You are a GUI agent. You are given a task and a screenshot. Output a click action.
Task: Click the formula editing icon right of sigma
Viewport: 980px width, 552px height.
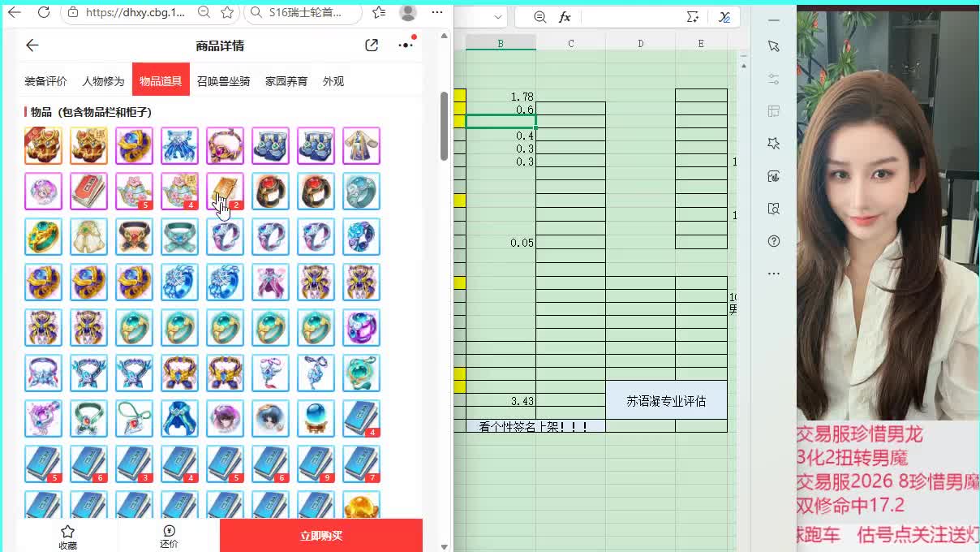[x=724, y=17]
